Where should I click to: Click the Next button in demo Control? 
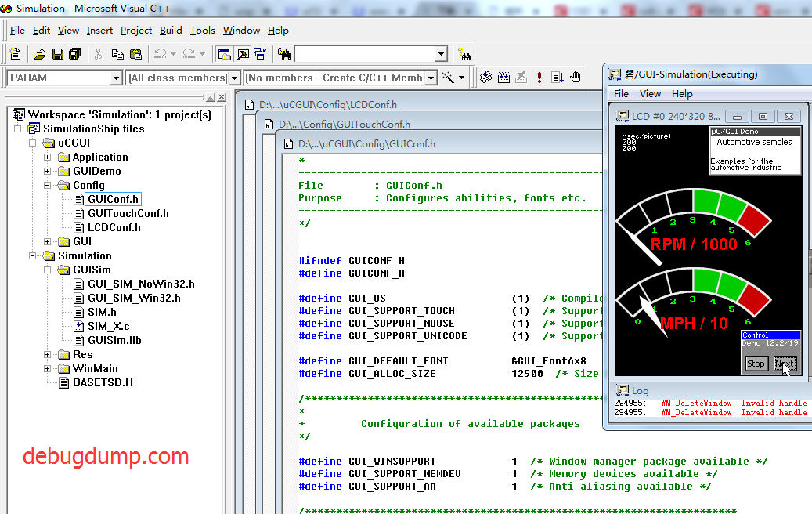tap(785, 364)
